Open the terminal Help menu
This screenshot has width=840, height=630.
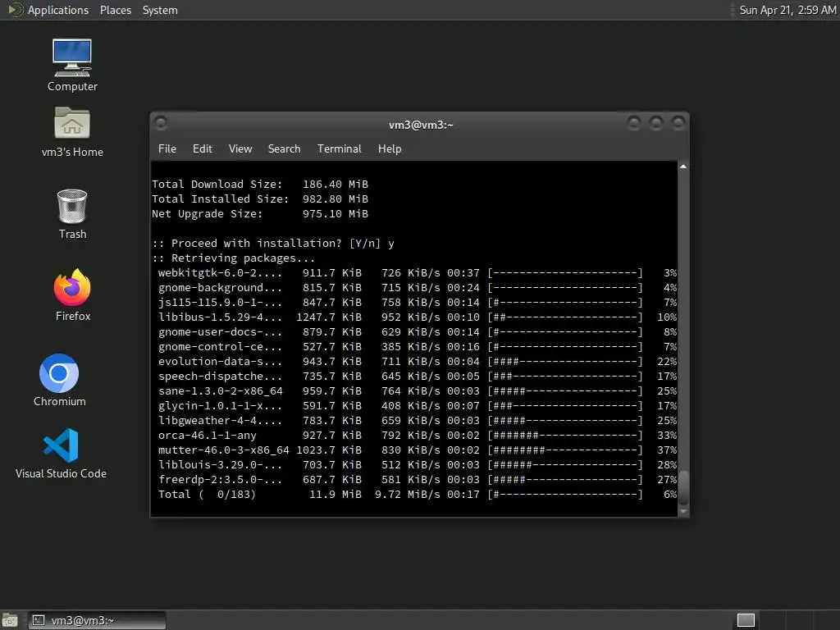click(x=390, y=149)
